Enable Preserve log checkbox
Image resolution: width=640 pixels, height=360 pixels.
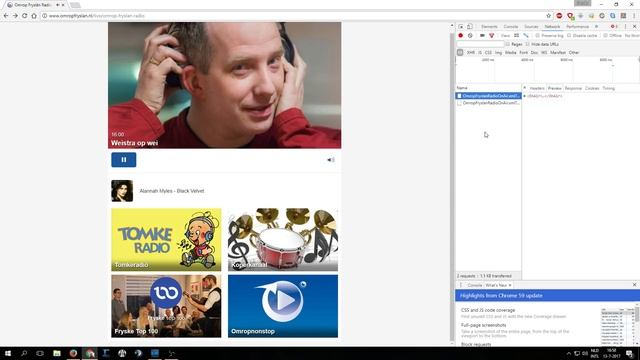click(x=538, y=36)
